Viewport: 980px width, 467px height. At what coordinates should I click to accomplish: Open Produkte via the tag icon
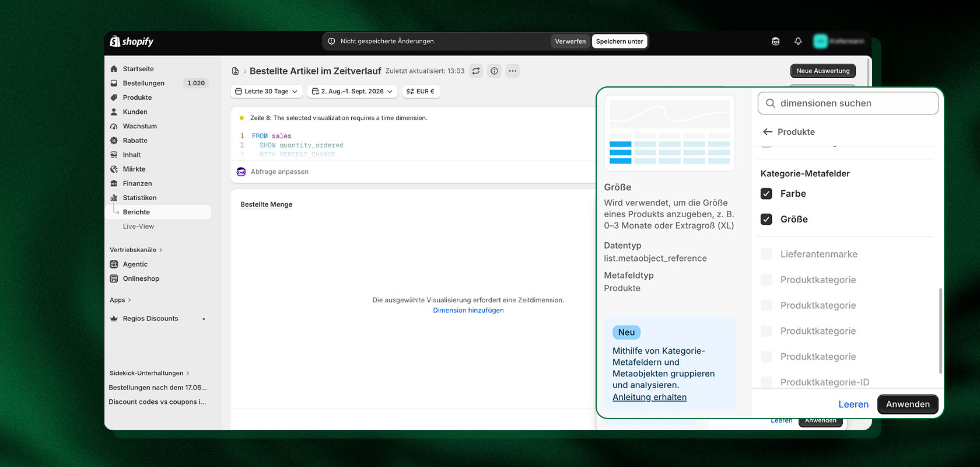click(x=114, y=97)
